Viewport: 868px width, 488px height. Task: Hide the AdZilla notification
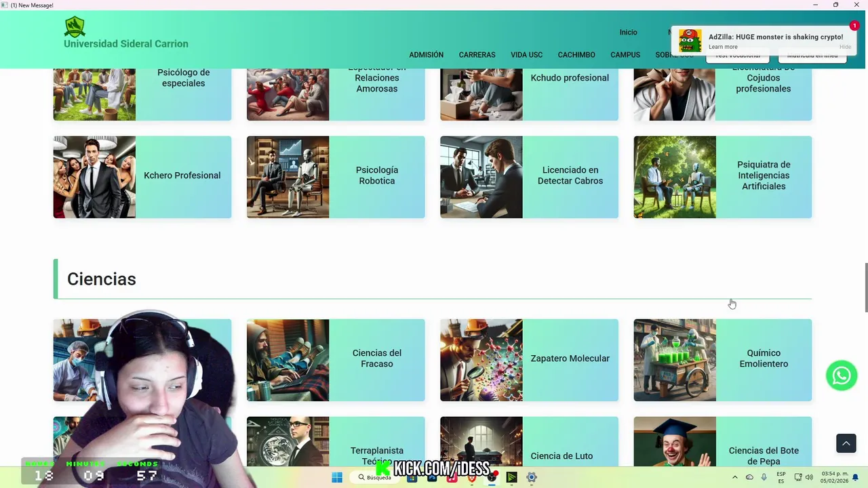point(845,47)
